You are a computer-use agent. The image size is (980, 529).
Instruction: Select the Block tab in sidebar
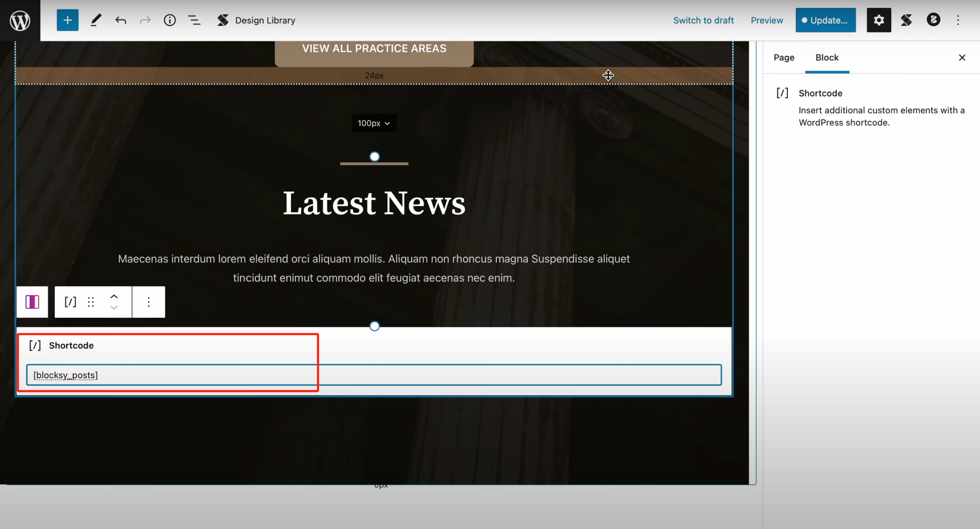(827, 57)
